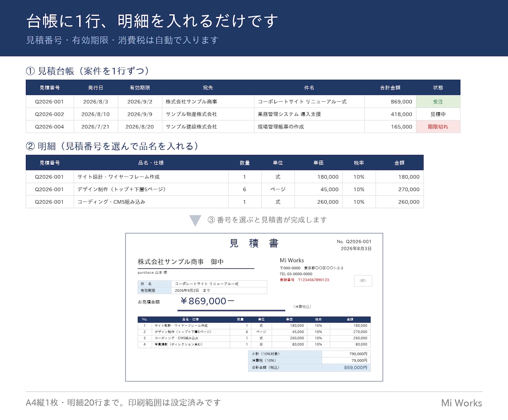Image resolution: width=508 pixels, height=420 pixels.
Task: Click the unit price 260,000 in the details table
Action: coord(319,202)
